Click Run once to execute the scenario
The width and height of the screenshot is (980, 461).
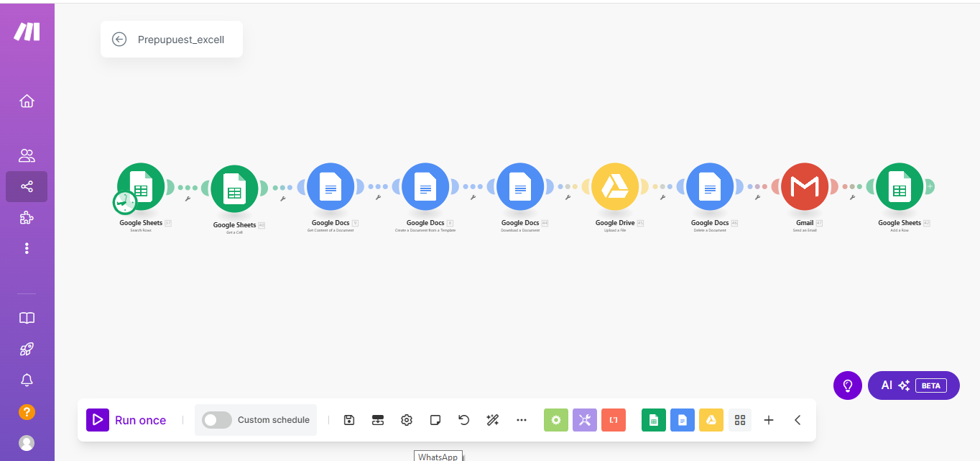pos(126,420)
